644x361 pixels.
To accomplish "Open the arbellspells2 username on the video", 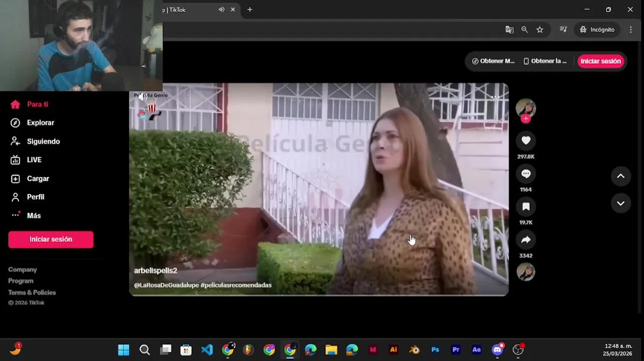I will [155, 271].
